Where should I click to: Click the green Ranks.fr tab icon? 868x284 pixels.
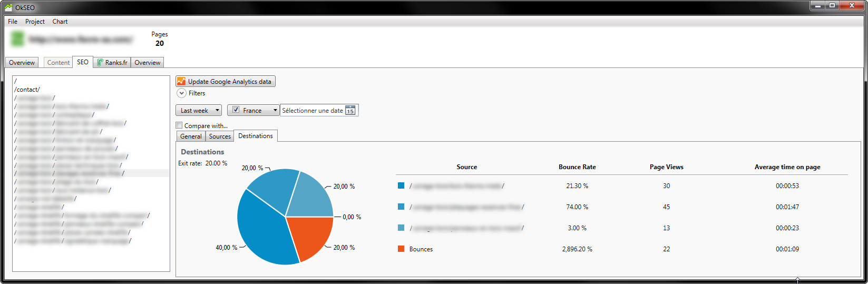100,62
